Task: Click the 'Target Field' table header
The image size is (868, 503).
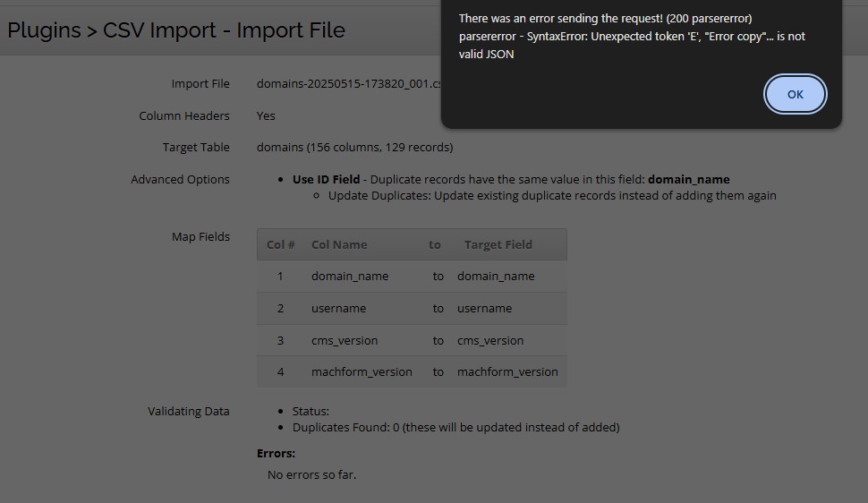Action: (x=498, y=244)
